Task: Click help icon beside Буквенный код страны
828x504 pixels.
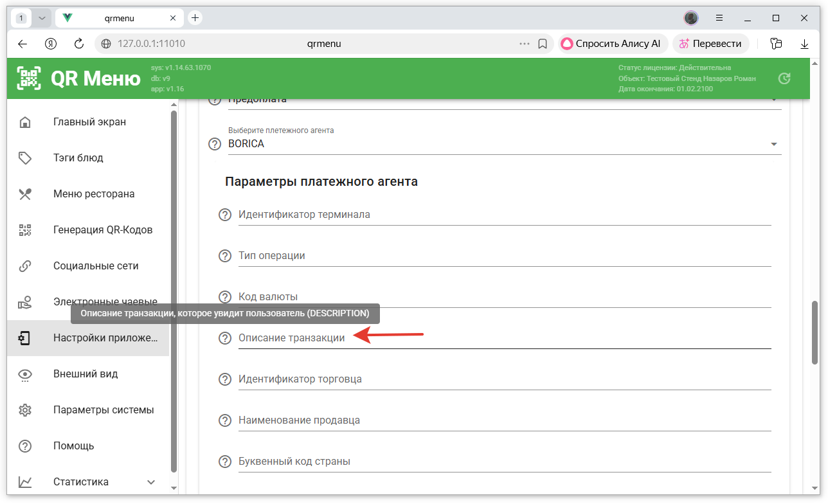Action: tap(225, 462)
